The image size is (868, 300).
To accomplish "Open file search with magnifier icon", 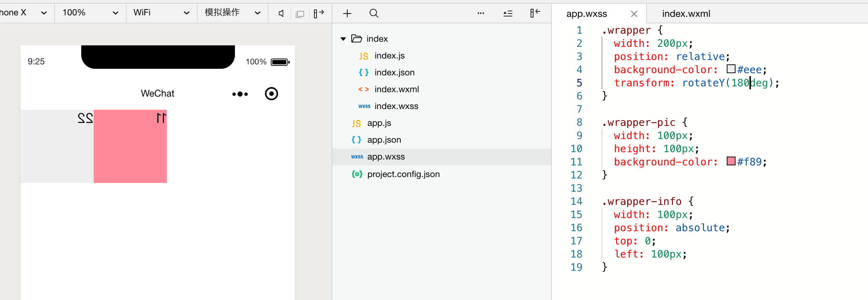I will [x=374, y=14].
